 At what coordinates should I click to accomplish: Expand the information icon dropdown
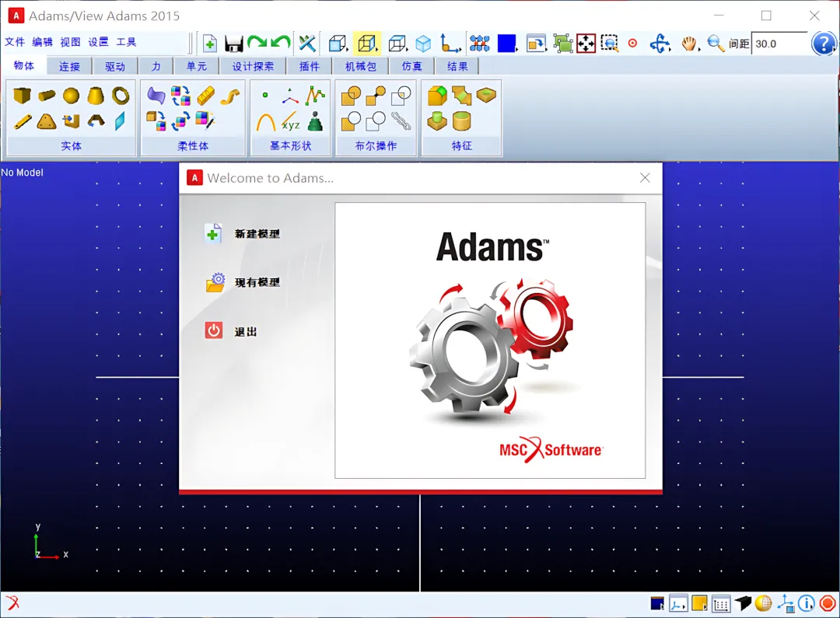[807, 603]
